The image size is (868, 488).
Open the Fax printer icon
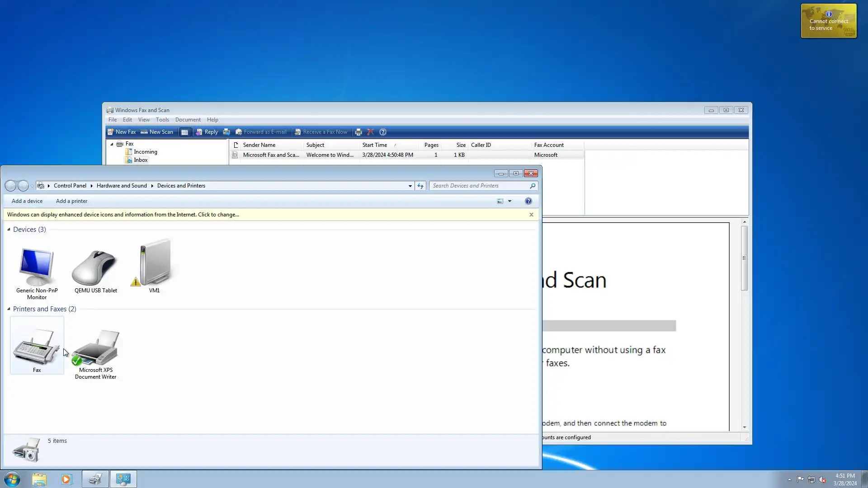37,346
